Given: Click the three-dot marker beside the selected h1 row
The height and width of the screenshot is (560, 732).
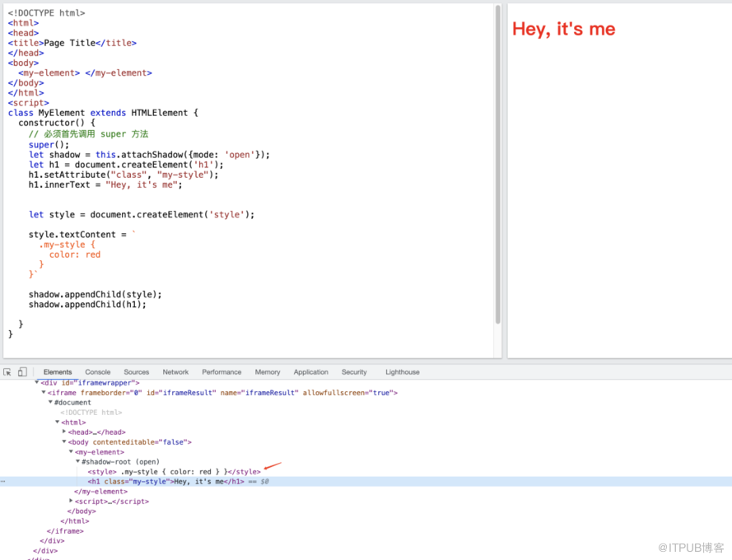Looking at the screenshot, I should tap(3, 482).
